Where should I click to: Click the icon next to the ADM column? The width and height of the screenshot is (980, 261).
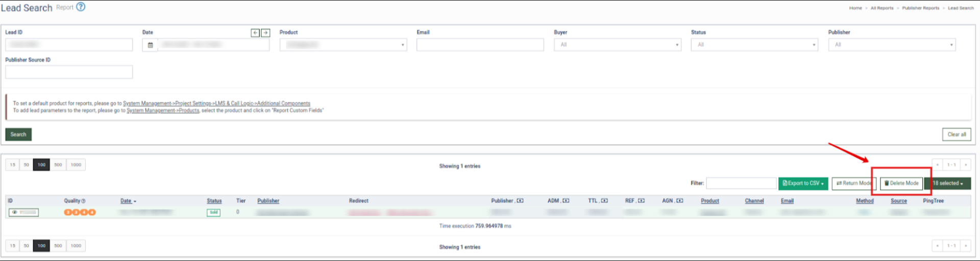pos(566,201)
